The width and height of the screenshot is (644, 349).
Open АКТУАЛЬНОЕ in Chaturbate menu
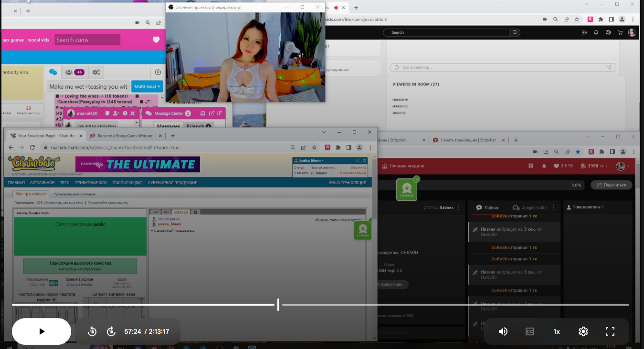click(42, 183)
